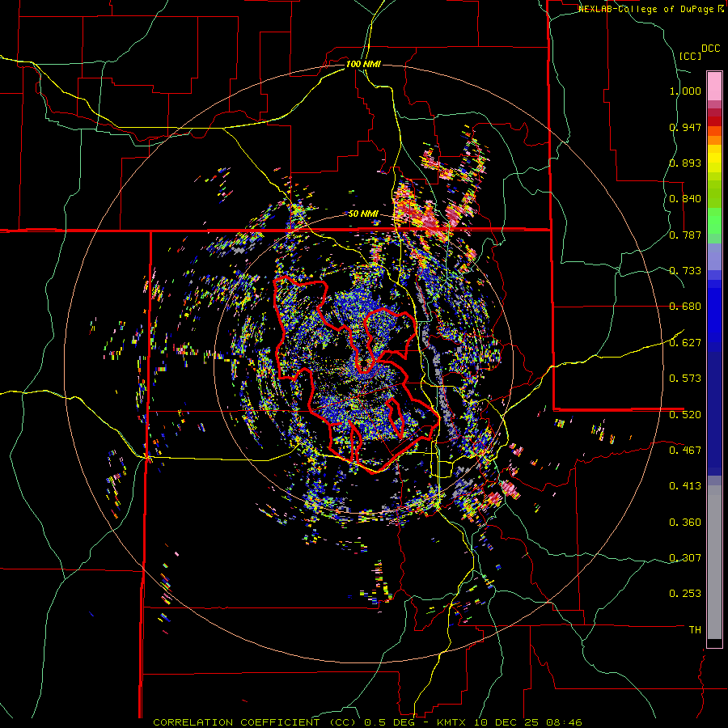This screenshot has width=728, height=728.
Task: Click the gray lower segment of color bar
Action: [714, 562]
